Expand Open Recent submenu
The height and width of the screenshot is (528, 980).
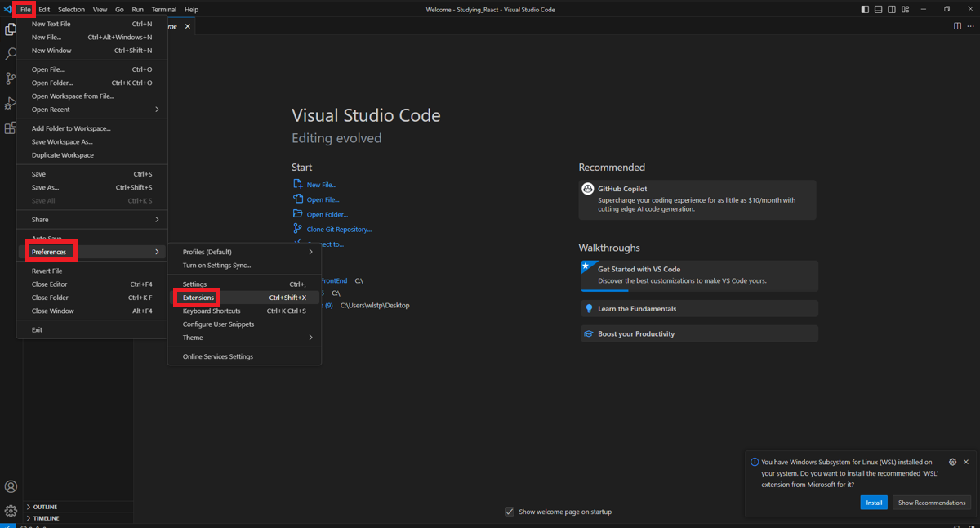point(91,110)
